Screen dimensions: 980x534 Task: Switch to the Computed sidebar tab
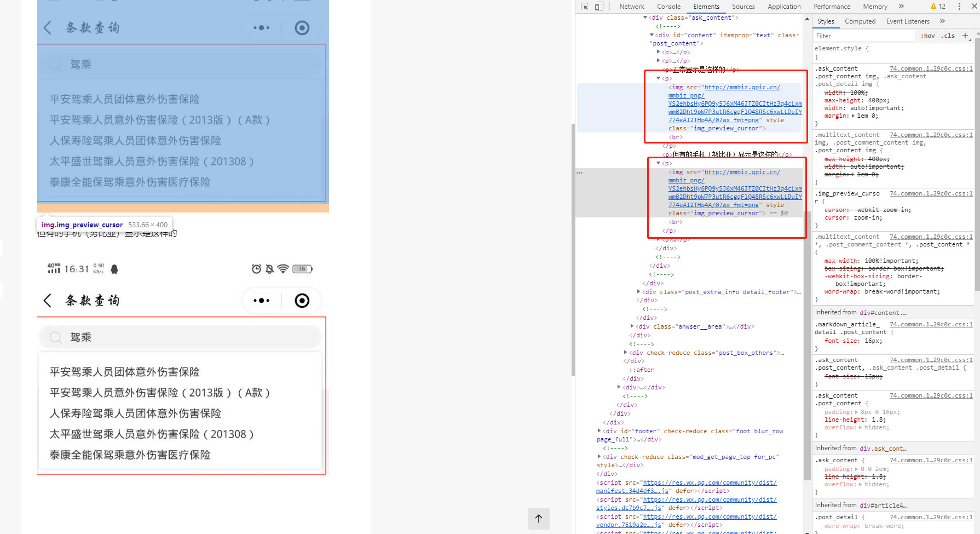coord(860,21)
